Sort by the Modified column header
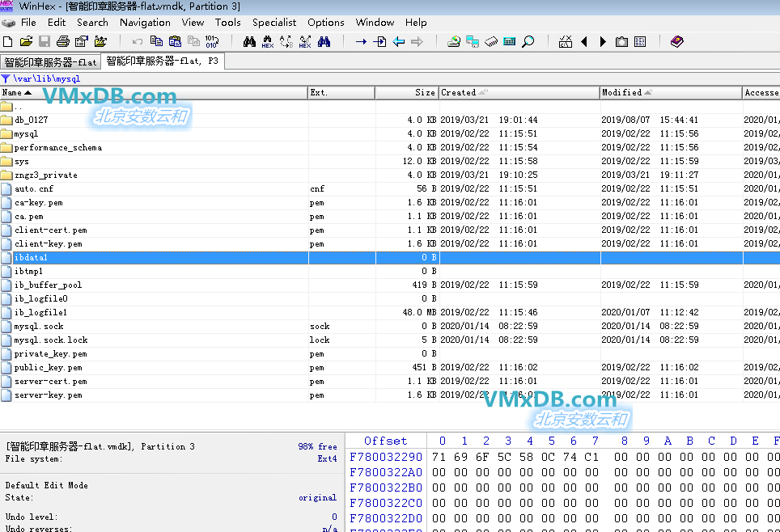The width and height of the screenshot is (780, 532). click(x=671, y=92)
